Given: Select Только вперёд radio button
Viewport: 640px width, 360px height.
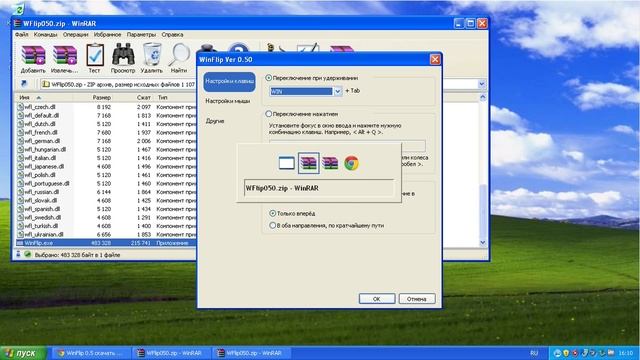Looking at the screenshot, I should [272, 213].
